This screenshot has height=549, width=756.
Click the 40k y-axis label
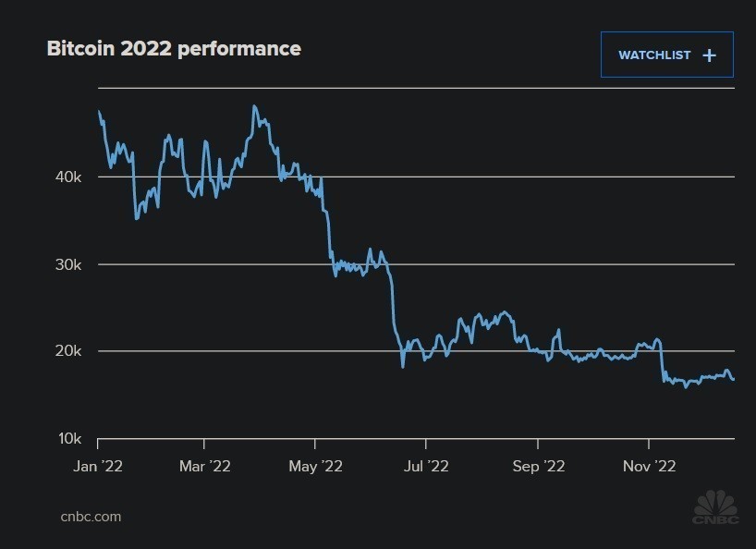click(70, 177)
